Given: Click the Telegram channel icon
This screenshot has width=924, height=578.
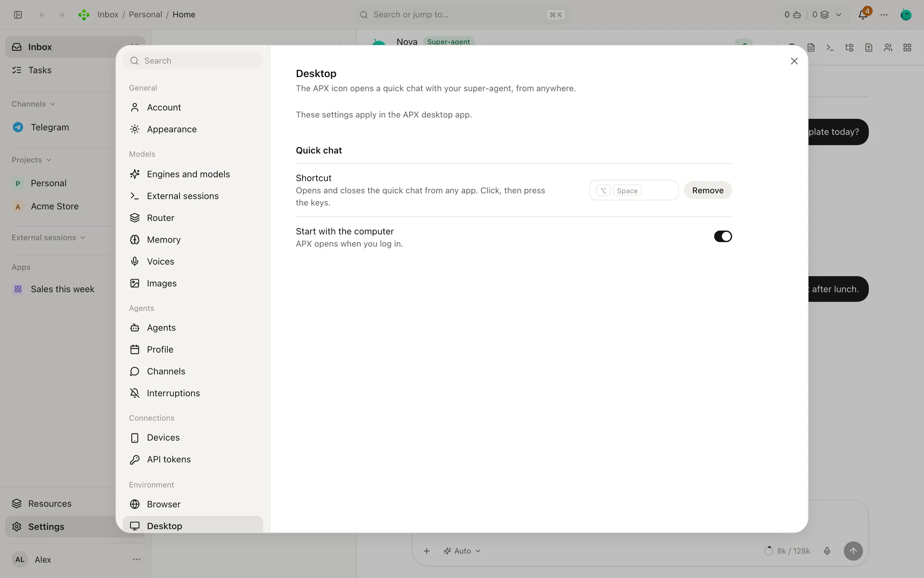Looking at the screenshot, I should point(18,127).
